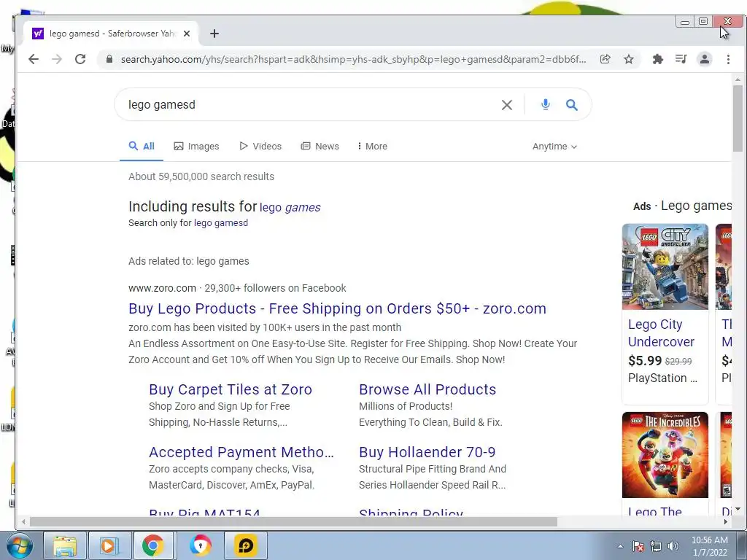Screen dimensions: 747x560
Task: Click the $5.99 price text
Action: (645, 360)
